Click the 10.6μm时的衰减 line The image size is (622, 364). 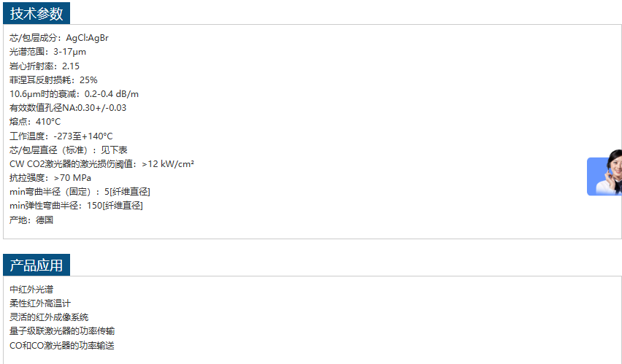point(74,94)
